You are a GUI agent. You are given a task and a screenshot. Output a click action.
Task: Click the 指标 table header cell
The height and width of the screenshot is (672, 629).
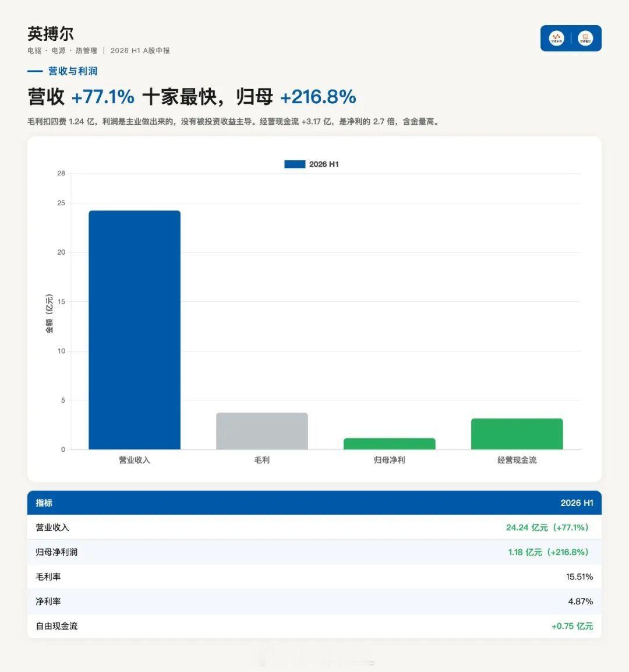[x=44, y=503]
